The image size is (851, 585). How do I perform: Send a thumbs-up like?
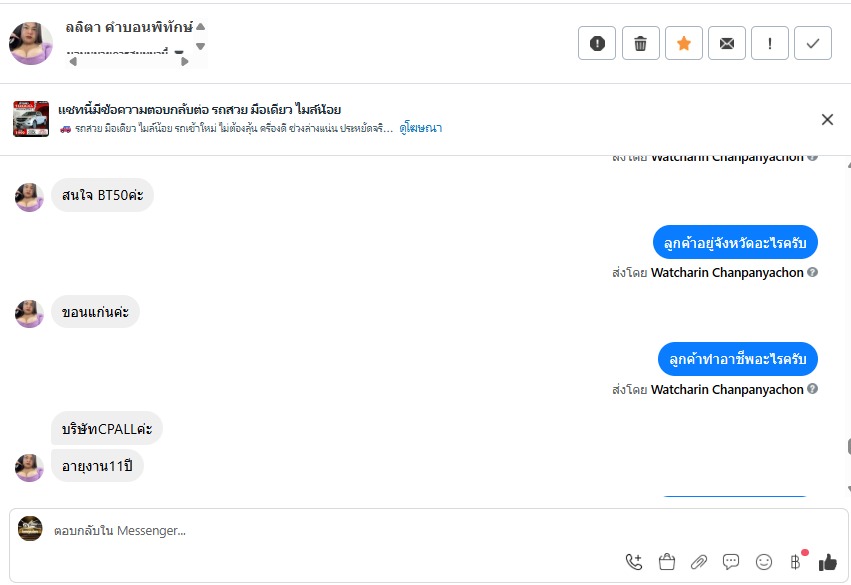click(827, 562)
